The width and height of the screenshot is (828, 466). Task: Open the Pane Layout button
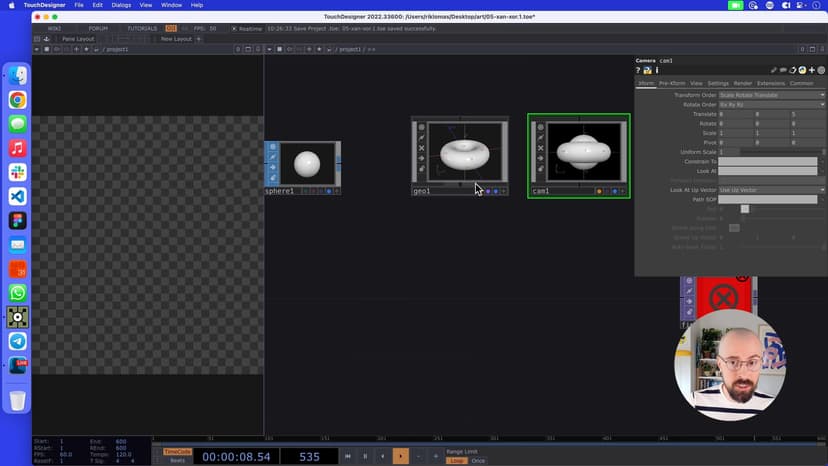tap(77, 39)
